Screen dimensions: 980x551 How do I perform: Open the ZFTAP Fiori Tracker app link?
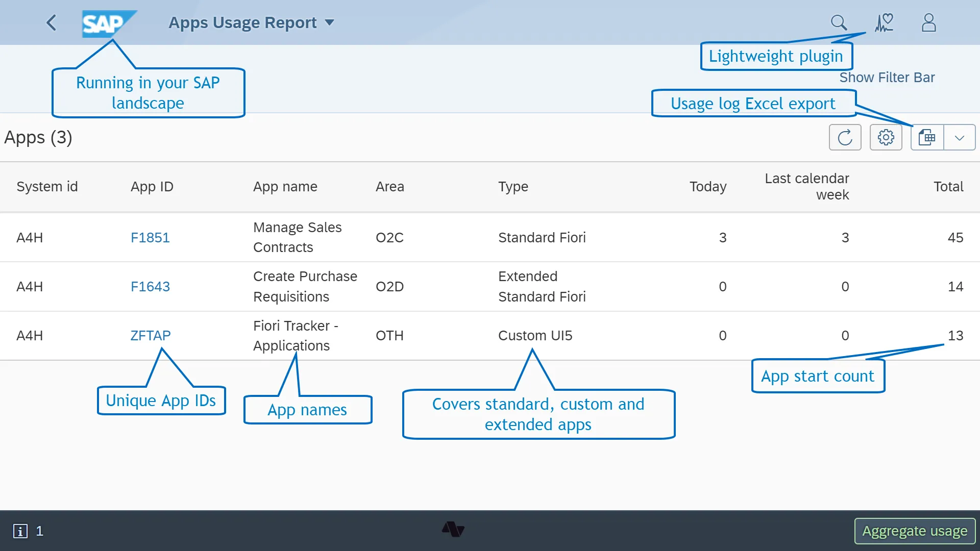(150, 335)
